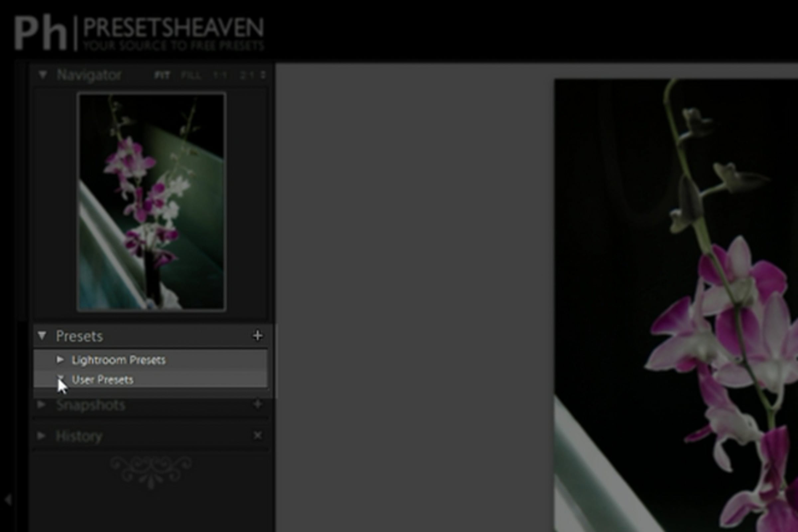
Task: Expand the Lightroom Presets folder arrow
Action: 60,359
